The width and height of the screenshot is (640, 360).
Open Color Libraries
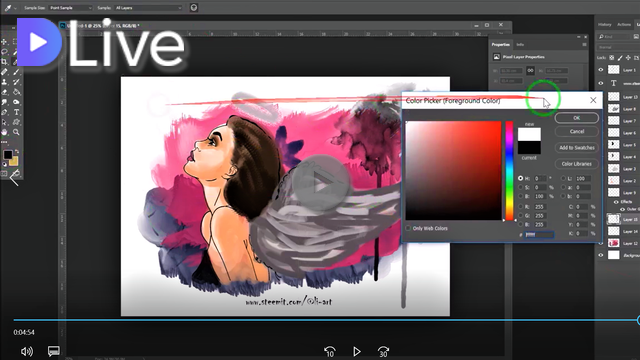(x=576, y=164)
